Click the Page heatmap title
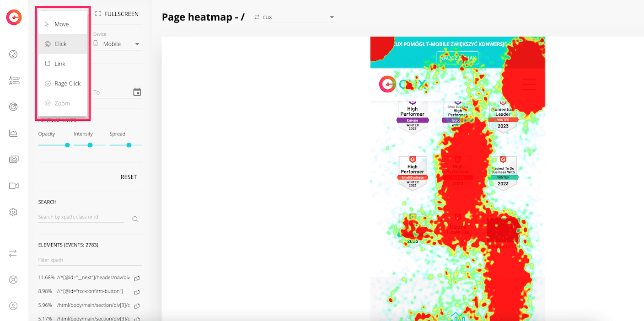This screenshot has height=321, width=644. (203, 17)
